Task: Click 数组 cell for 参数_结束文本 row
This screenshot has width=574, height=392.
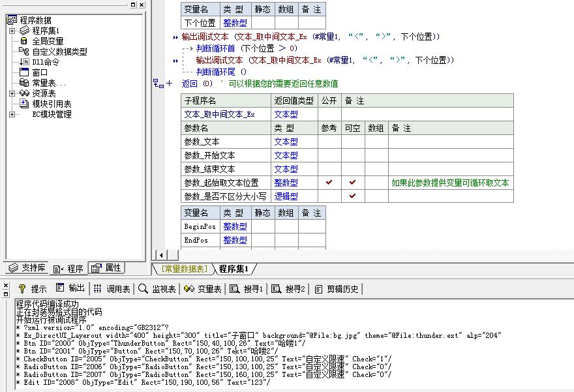Action: [x=376, y=169]
